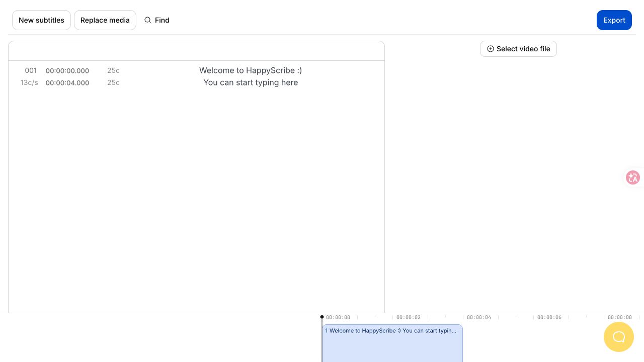The image size is (644, 362).
Task: Select subtitle number 001
Action: (31, 70)
